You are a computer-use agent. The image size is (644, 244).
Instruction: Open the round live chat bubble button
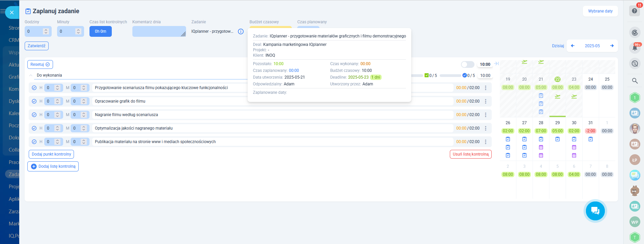(595, 211)
